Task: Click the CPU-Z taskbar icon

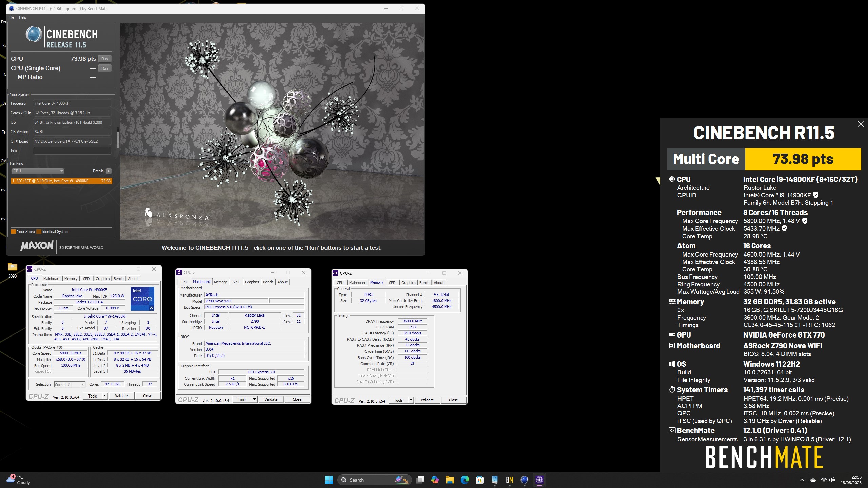Action: coord(539,480)
